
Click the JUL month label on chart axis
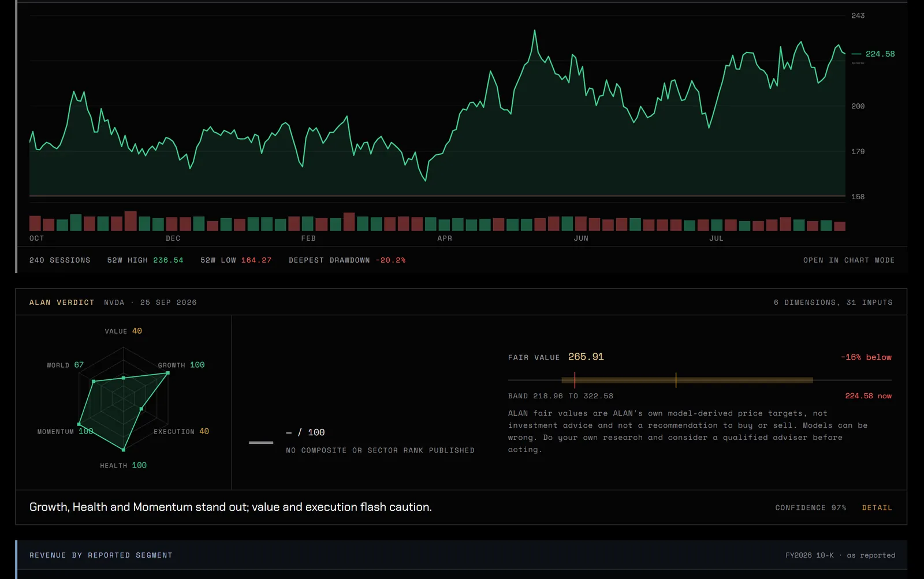(x=716, y=238)
